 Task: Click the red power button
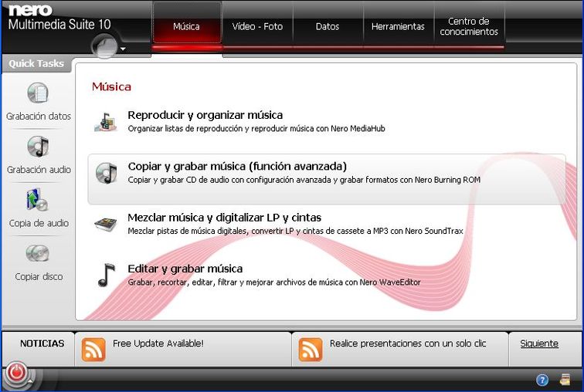pyautogui.click(x=16, y=373)
